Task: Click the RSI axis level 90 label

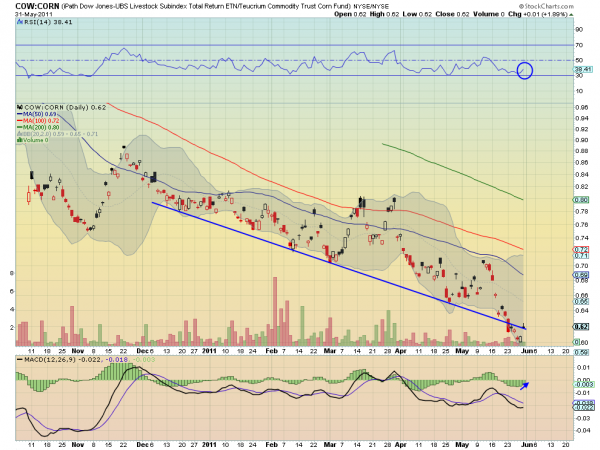Action: 579,29
